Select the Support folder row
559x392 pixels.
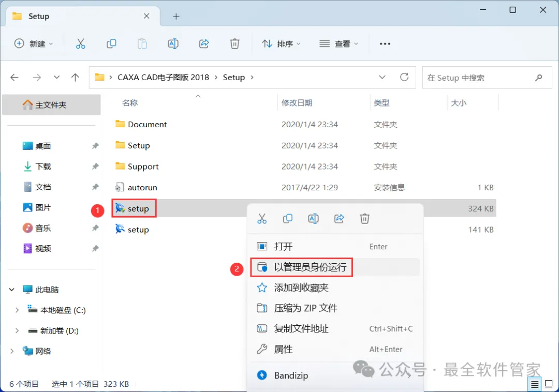(x=304, y=167)
